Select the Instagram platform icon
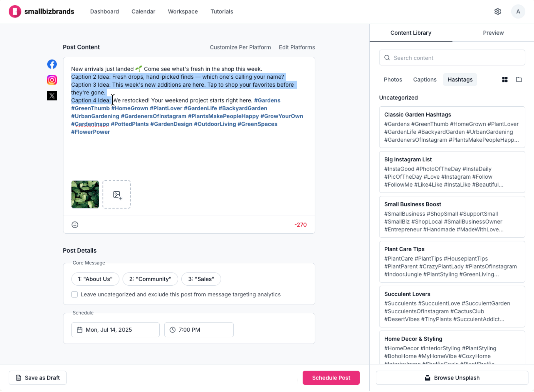This screenshot has width=534, height=392. tap(52, 80)
